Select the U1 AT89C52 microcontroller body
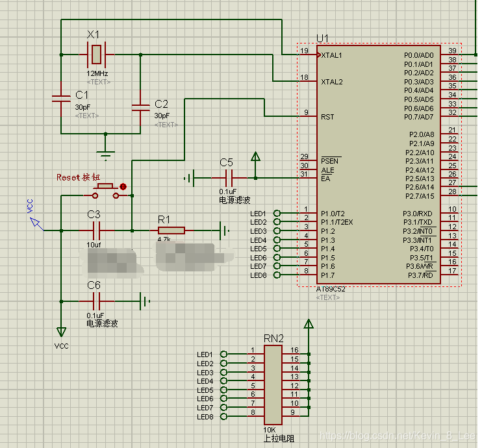The height and width of the screenshot is (448, 482). 379,165
